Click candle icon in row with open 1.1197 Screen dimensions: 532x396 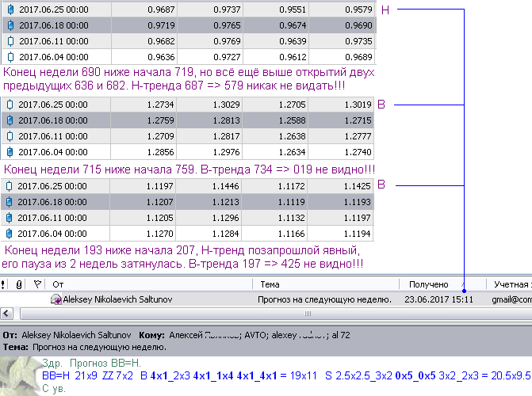[10, 186]
